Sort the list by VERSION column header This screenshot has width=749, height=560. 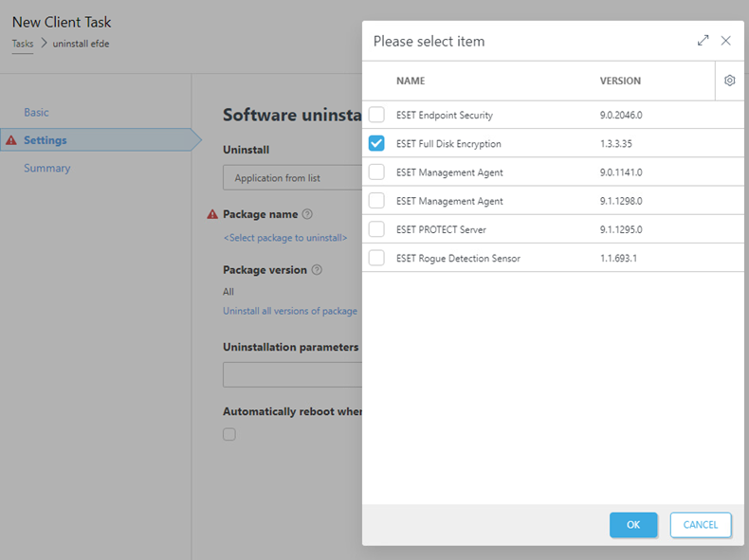[x=620, y=81]
